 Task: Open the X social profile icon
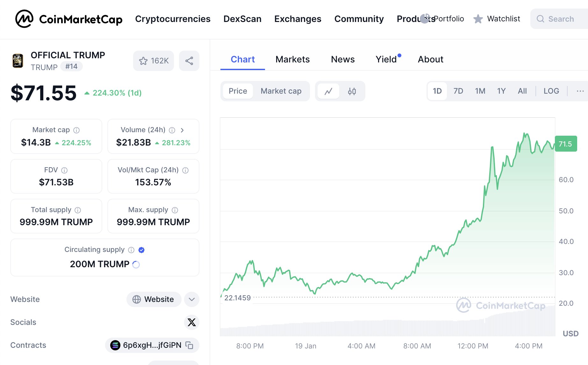(x=191, y=322)
